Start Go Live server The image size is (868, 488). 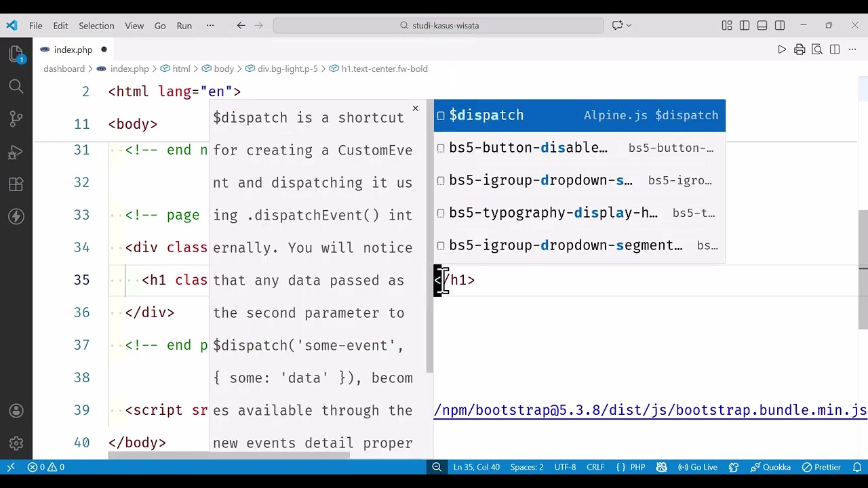click(697, 467)
